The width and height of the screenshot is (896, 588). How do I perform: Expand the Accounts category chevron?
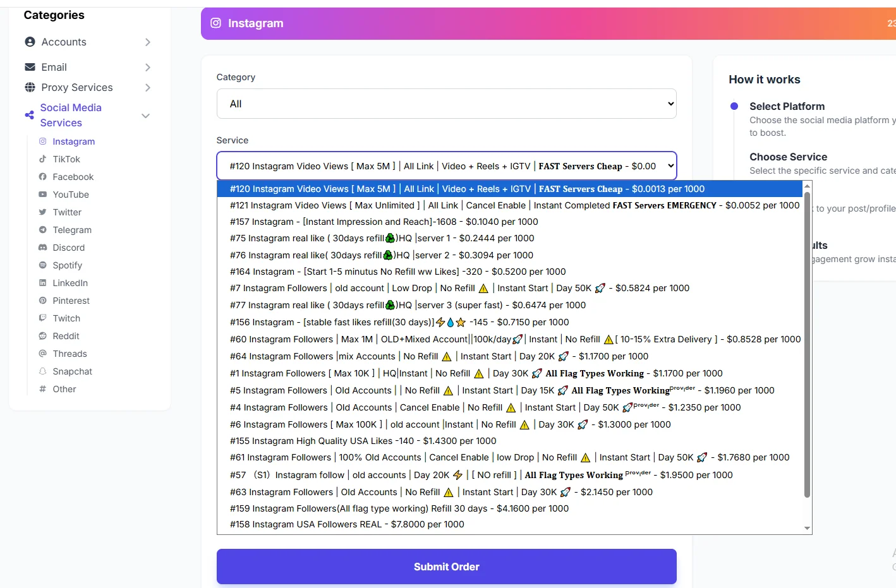coord(147,42)
